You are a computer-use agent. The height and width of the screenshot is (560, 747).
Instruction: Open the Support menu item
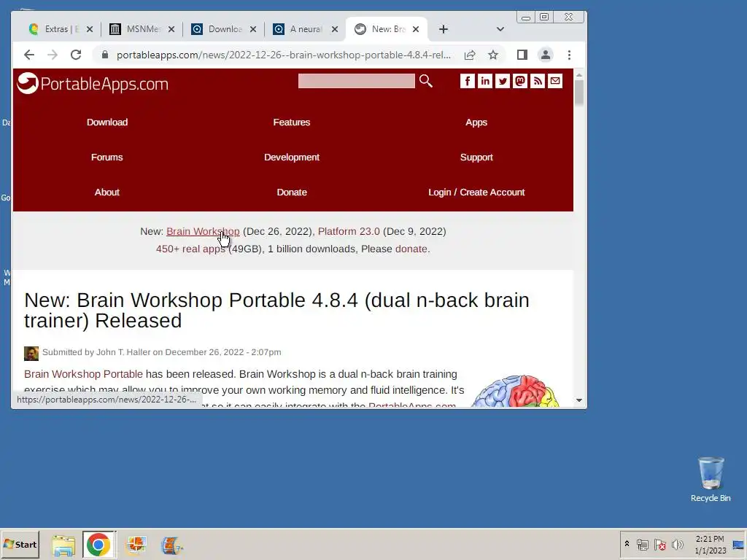point(476,157)
